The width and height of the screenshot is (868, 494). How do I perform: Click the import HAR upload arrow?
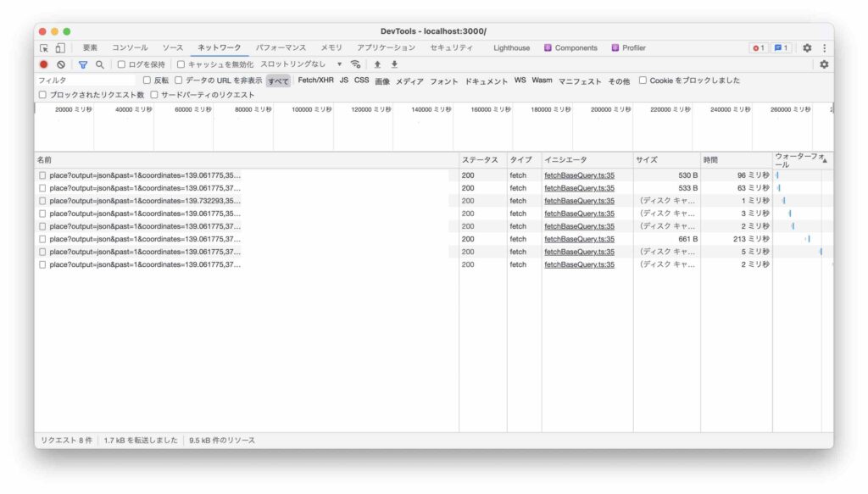(x=377, y=64)
